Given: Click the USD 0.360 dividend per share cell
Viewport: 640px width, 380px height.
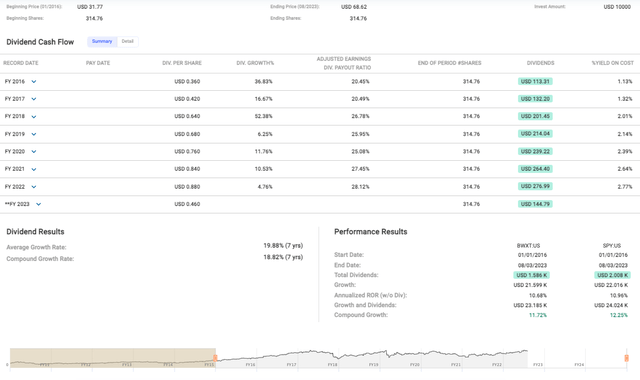Looking at the screenshot, I should pos(187,82).
